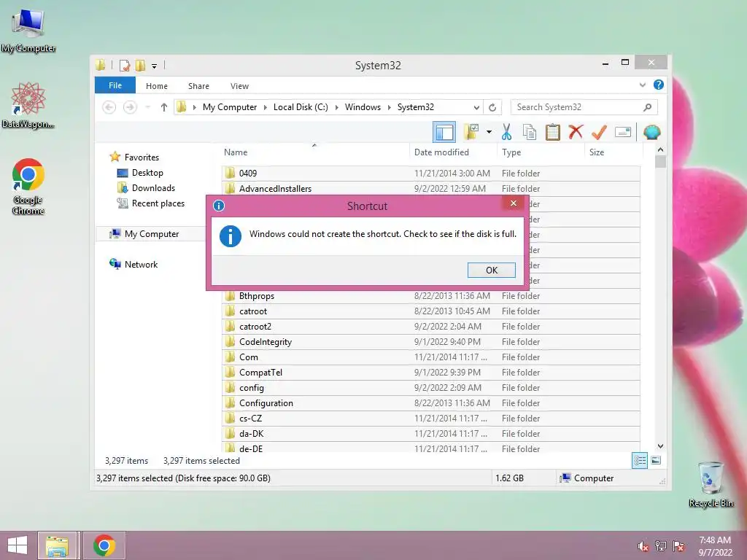Go back with the Back arrow
The image size is (747, 560).
109,107
